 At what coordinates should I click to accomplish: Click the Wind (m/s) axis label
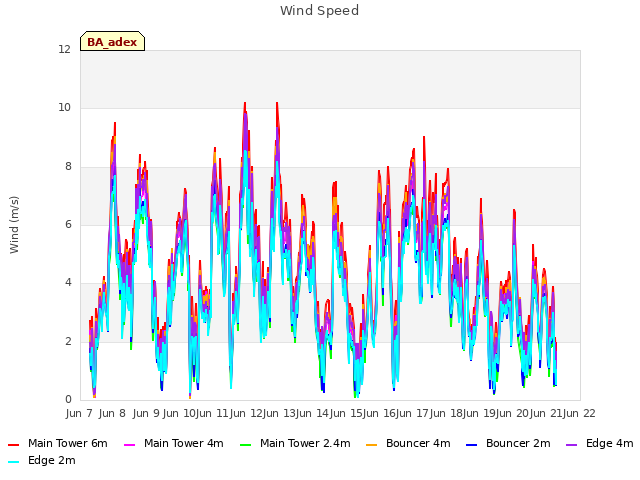coord(14,225)
